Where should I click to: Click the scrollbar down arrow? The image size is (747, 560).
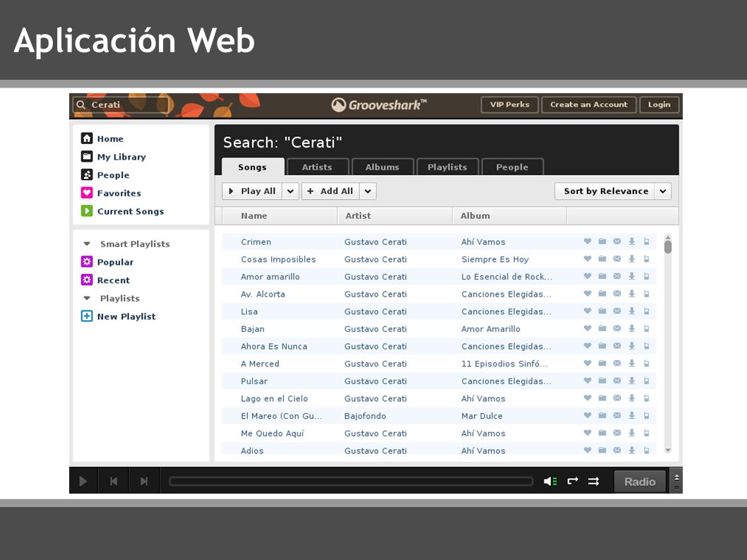(668, 450)
